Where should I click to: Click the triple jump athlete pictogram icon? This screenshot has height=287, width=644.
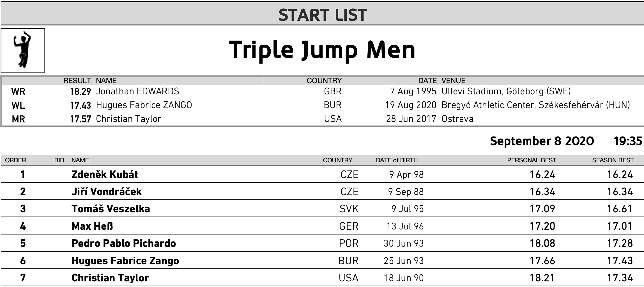(23, 50)
